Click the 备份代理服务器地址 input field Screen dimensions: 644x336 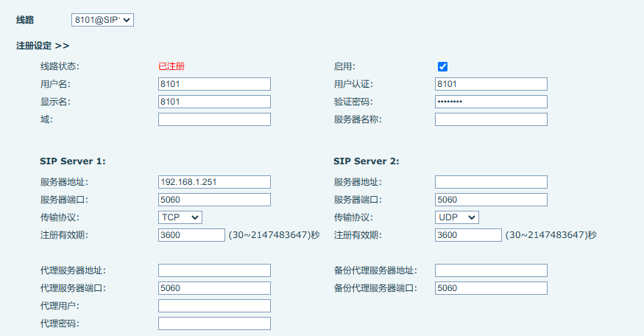[491, 270]
